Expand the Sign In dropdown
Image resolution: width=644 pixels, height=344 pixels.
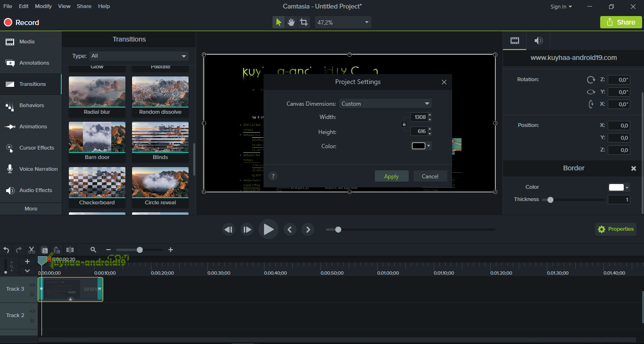(561, 7)
